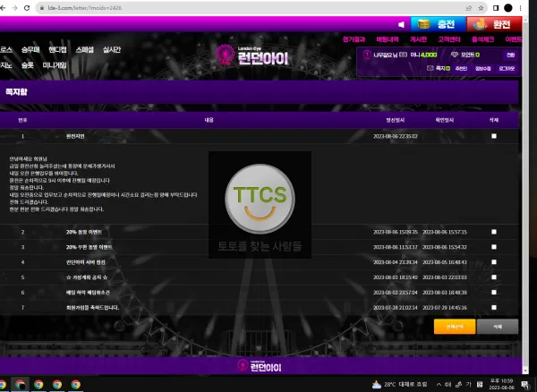
Task: Check delete box for 가상계좌 공지 row
Action: pos(494,277)
